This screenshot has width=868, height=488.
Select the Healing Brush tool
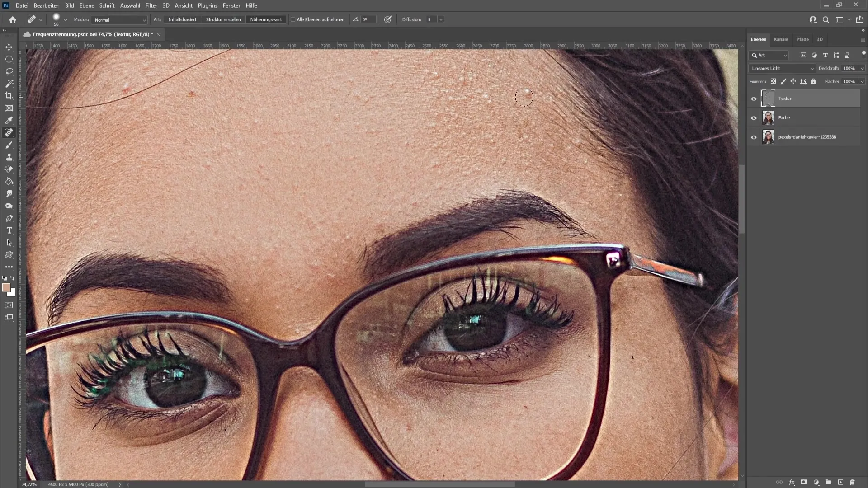pos(9,132)
